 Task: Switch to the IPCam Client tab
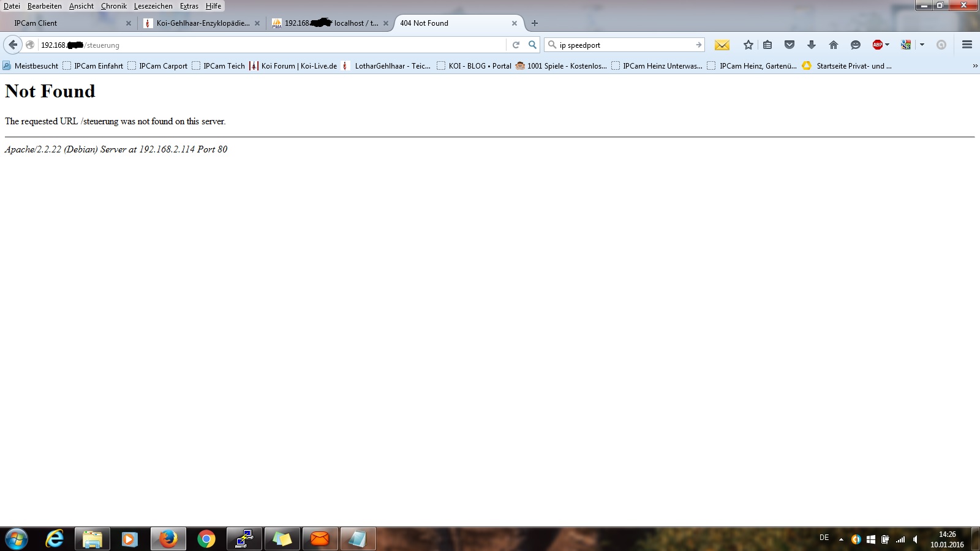point(67,23)
